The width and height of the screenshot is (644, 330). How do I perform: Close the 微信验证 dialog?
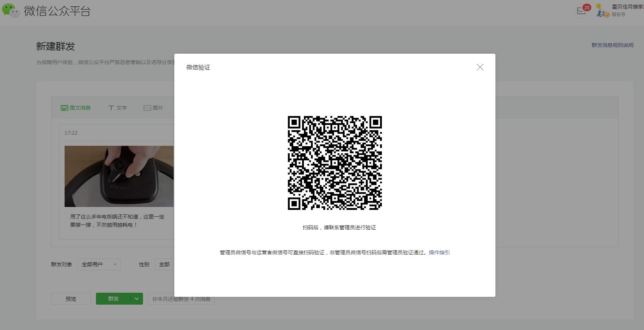pos(480,67)
